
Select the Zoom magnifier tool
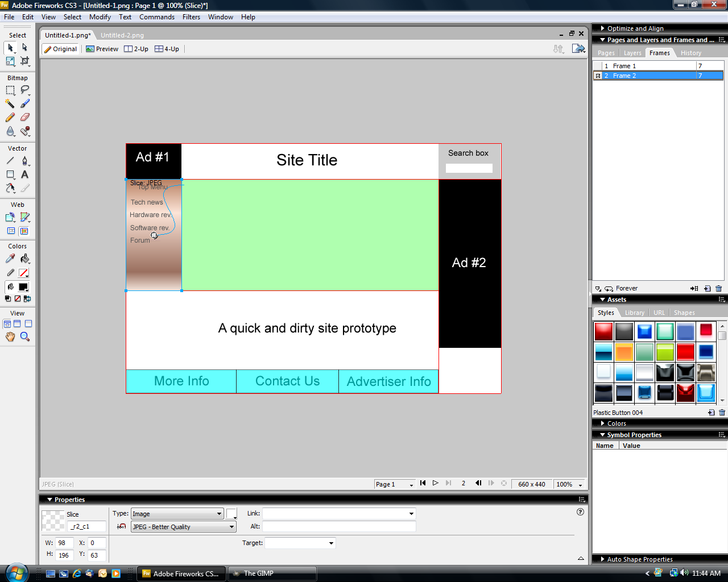[x=25, y=336]
